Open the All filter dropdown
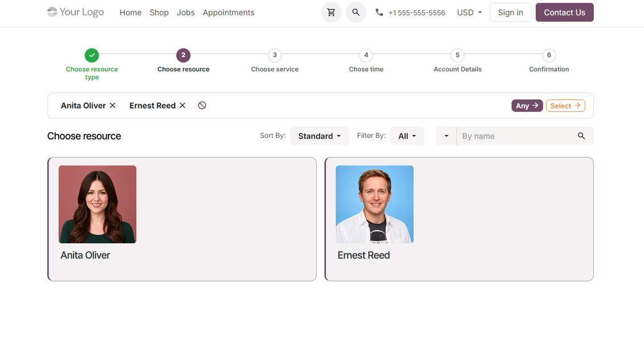This screenshot has height=363, width=644. (407, 136)
